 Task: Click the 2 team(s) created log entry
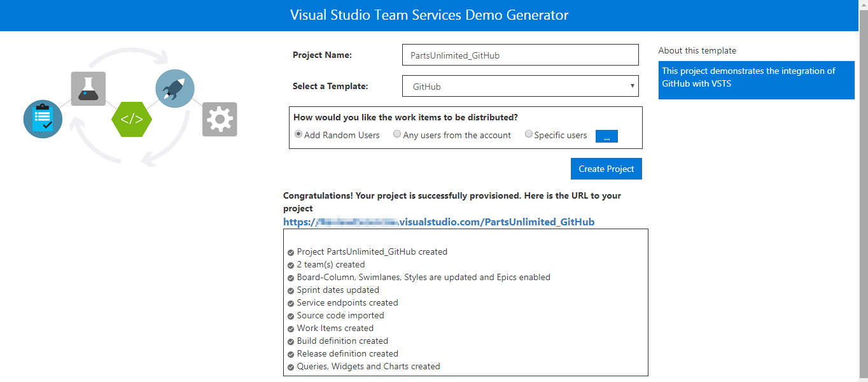[x=331, y=264]
